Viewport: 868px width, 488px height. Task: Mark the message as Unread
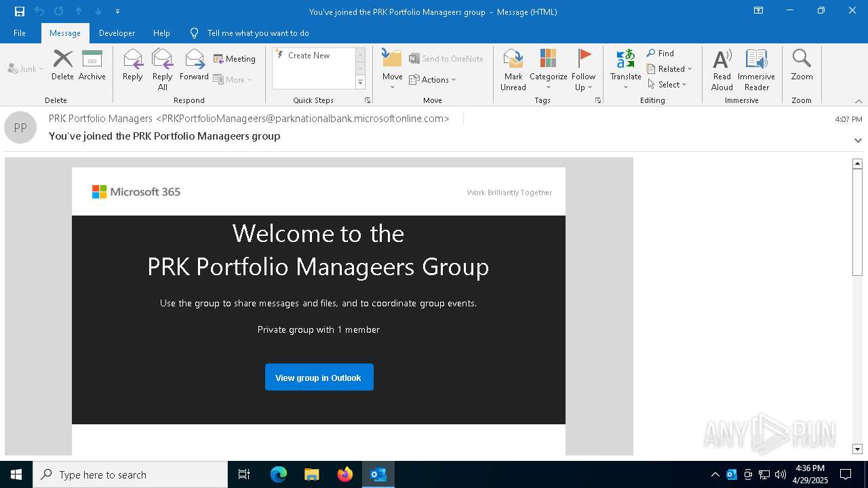point(513,70)
